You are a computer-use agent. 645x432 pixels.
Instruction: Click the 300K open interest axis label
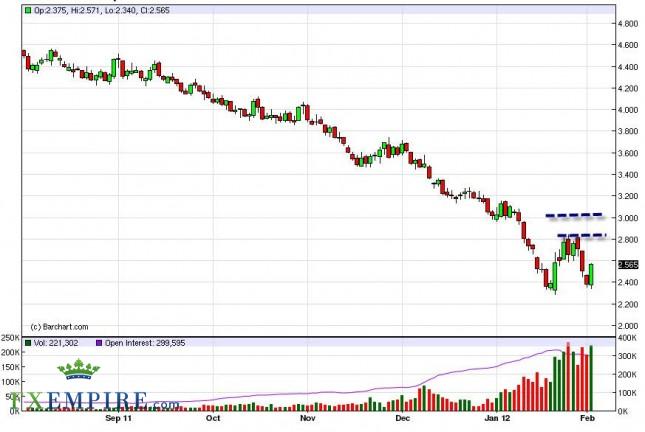pos(627,356)
